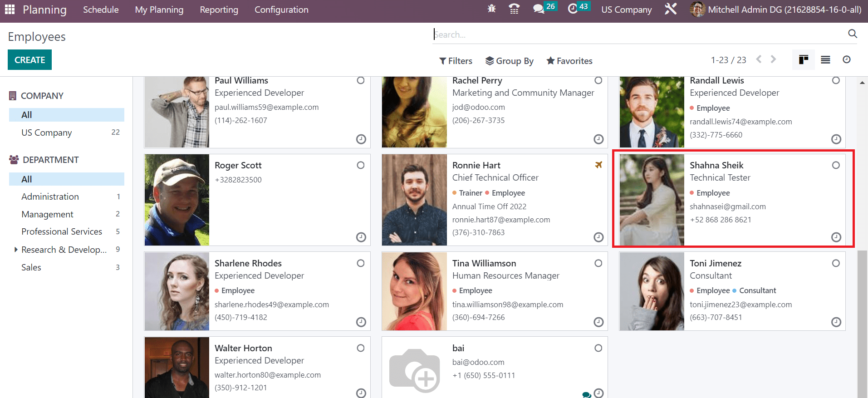This screenshot has height=398, width=868.
Task: Open the apps grid menu icon
Action: tap(10, 10)
